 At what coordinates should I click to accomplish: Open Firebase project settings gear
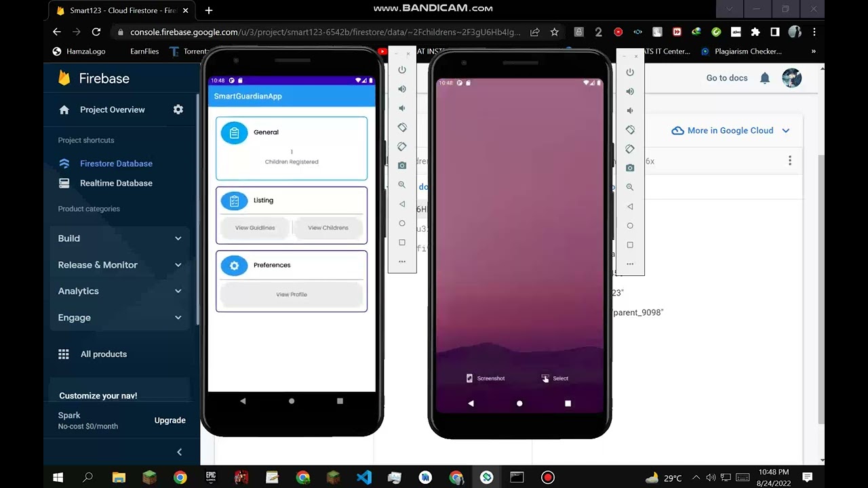coord(178,109)
